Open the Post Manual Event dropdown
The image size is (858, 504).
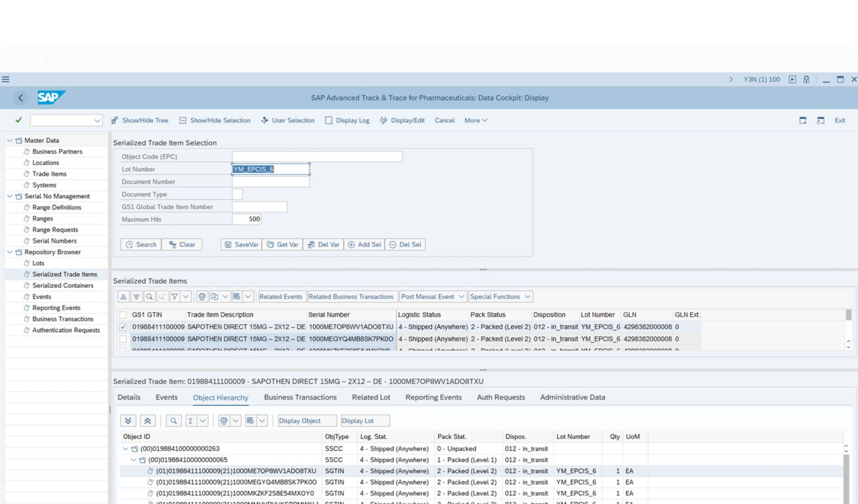433,296
